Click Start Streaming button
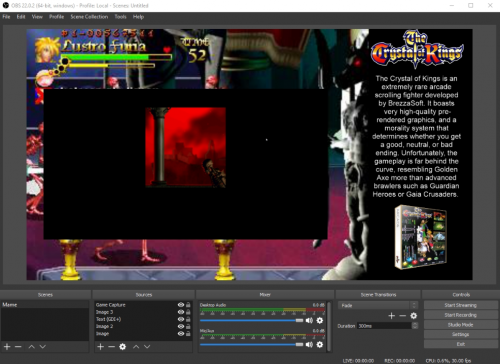The width and height of the screenshot is (500, 364). (461, 305)
